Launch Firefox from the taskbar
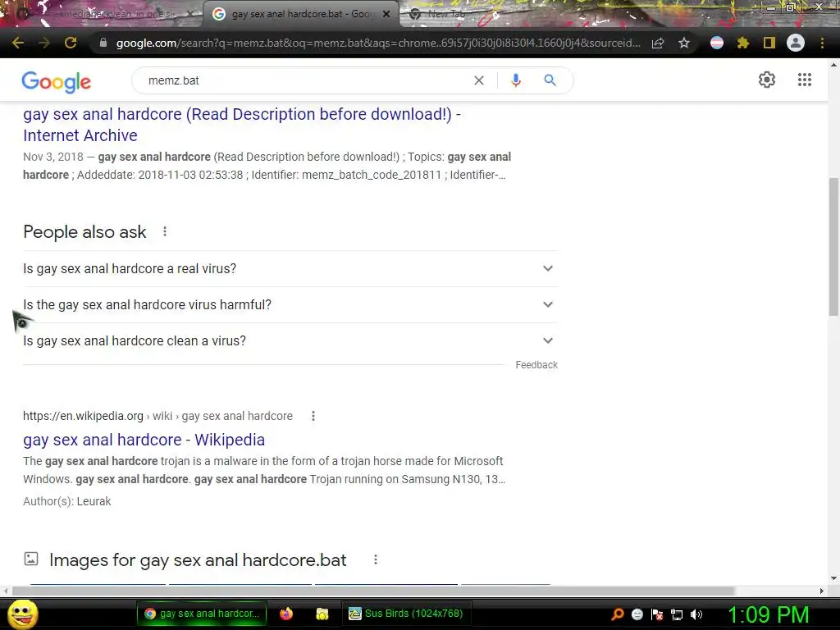The image size is (840, 630). 286,614
